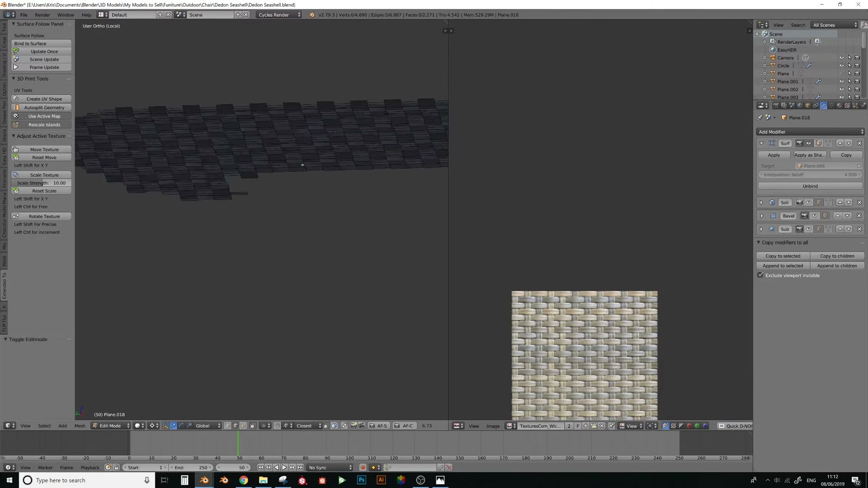Select vertex select mode in viewport header
Screen dimensions: 868x488
click(x=227, y=426)
